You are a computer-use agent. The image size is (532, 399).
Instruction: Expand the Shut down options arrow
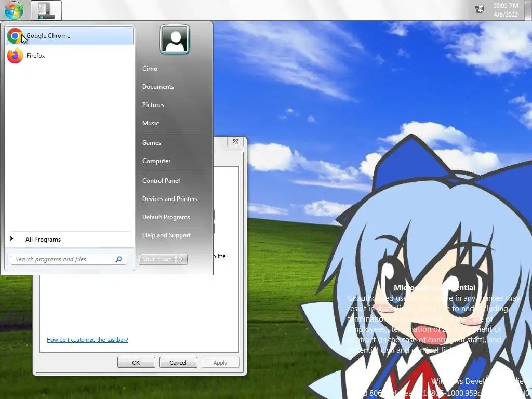pos(181,259)
